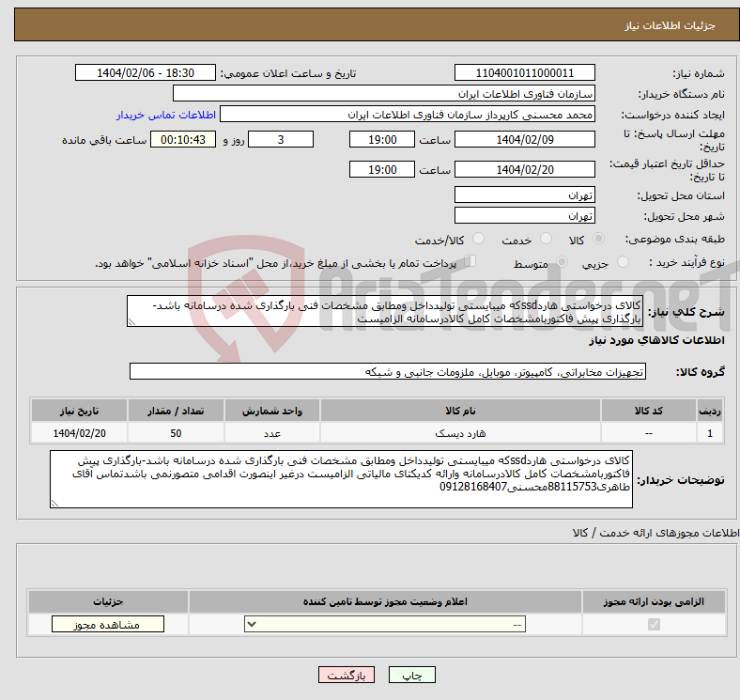Select the جزیی purchase type radio
740x700 pixels.
click(623, 262)
